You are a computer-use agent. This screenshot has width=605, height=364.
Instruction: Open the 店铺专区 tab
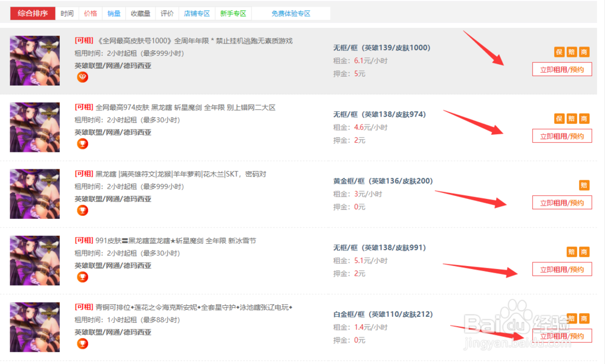click(197, 13)
